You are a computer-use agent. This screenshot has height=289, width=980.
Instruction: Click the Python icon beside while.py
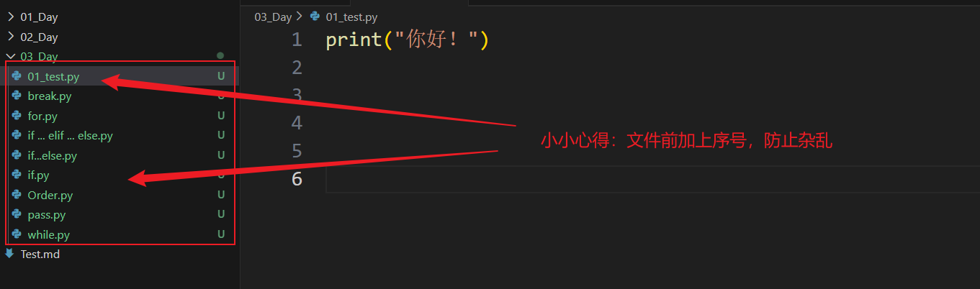17,234
